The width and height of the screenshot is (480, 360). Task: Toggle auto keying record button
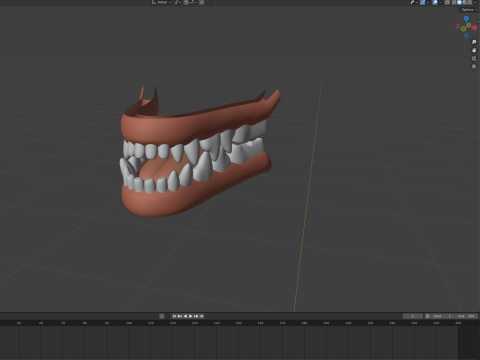coord(162,316)
